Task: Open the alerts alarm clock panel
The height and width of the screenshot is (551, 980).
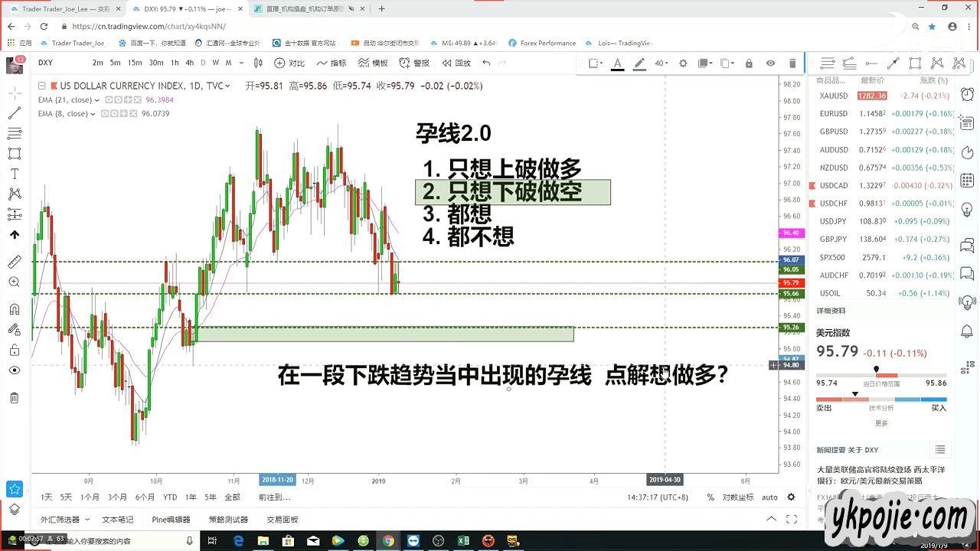Action: (x=966, y=93)
